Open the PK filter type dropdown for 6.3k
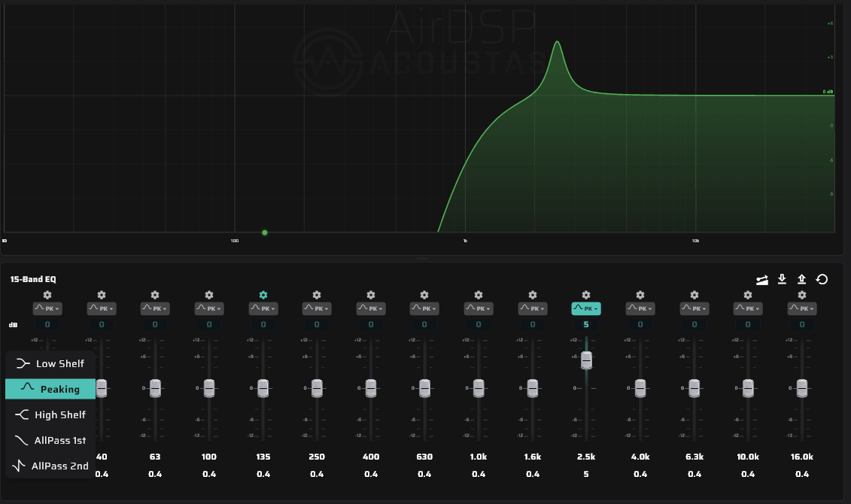This screenshot has height=504, width=851. point(694,308)
